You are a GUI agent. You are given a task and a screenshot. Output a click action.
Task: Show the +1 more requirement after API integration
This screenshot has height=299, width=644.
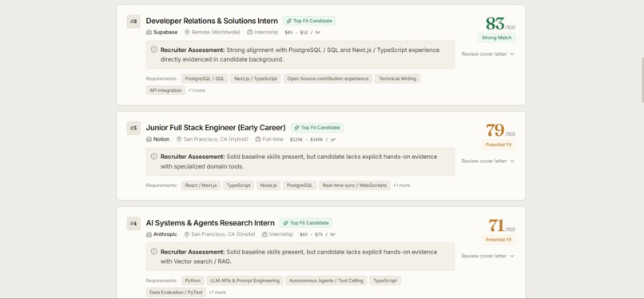(197, 90)
